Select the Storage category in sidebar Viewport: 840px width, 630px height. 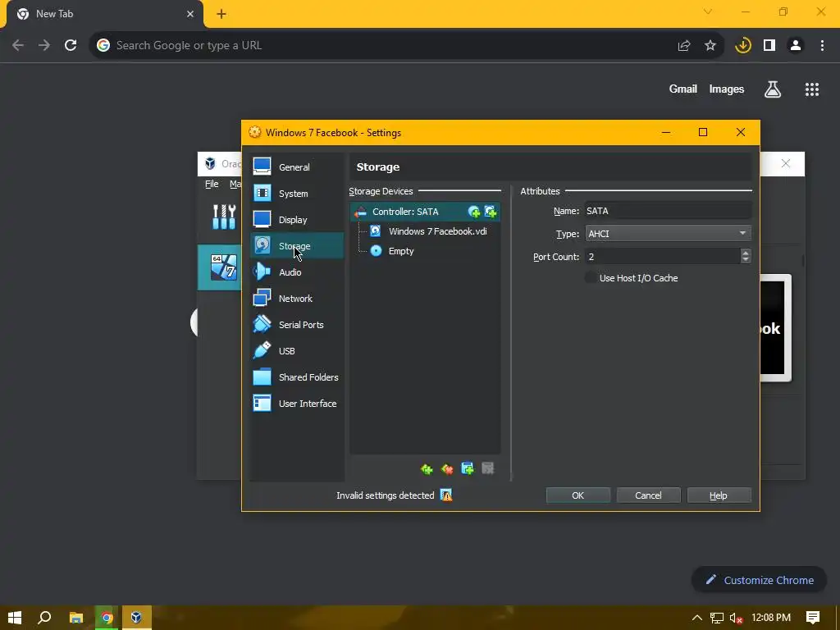[x=297, y=246]
